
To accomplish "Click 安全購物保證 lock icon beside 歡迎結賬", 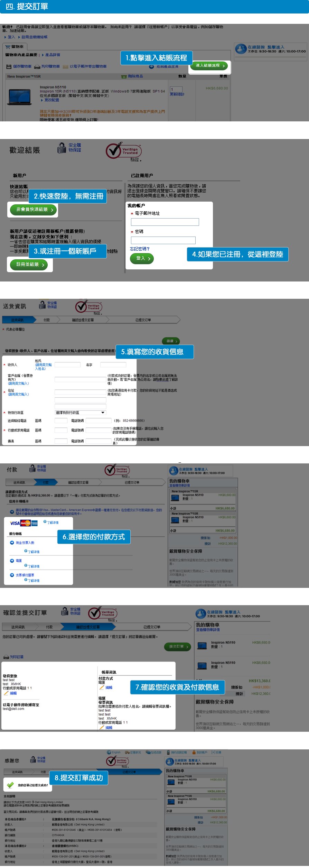I will click(x=62, y=148).
